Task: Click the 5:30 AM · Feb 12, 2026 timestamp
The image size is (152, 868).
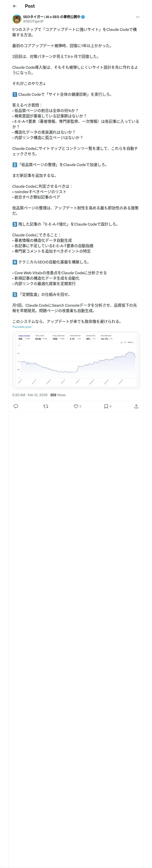Action: pyautogui.click(x=30, y=395)
